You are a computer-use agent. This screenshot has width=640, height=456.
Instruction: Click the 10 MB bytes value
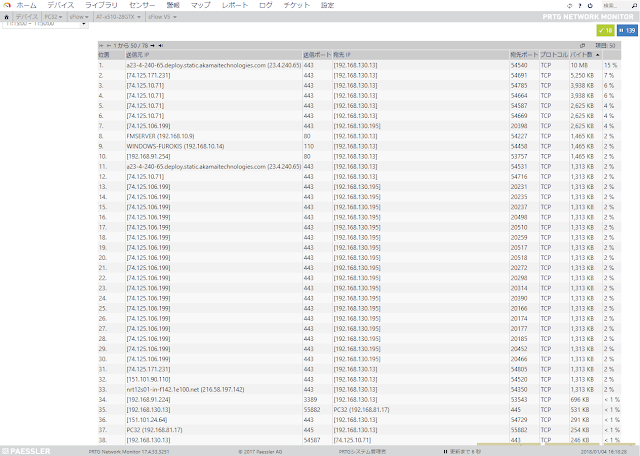[x=580, y=65]
